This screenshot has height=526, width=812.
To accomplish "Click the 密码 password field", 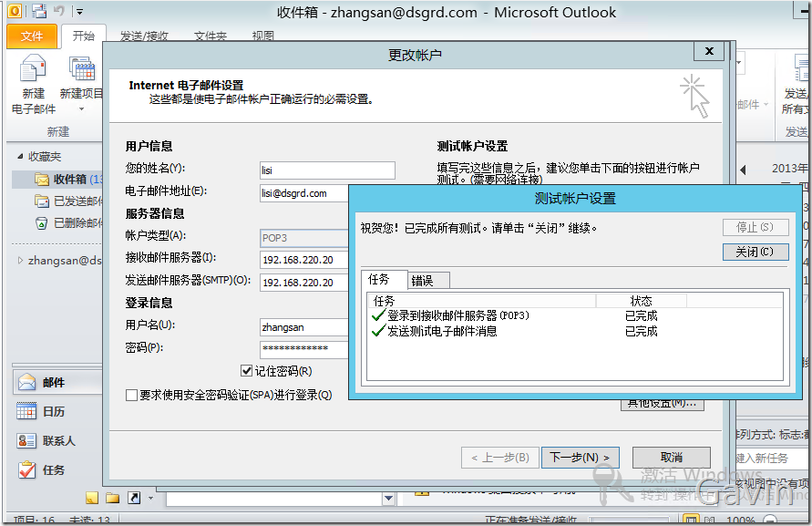I will click(304, 349).
